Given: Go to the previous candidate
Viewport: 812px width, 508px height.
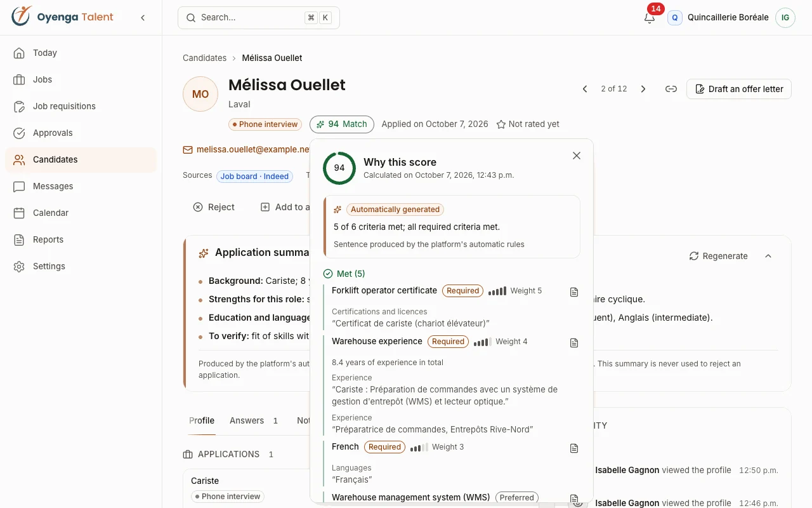Looking at the screenshot, I should click(585, 89).
